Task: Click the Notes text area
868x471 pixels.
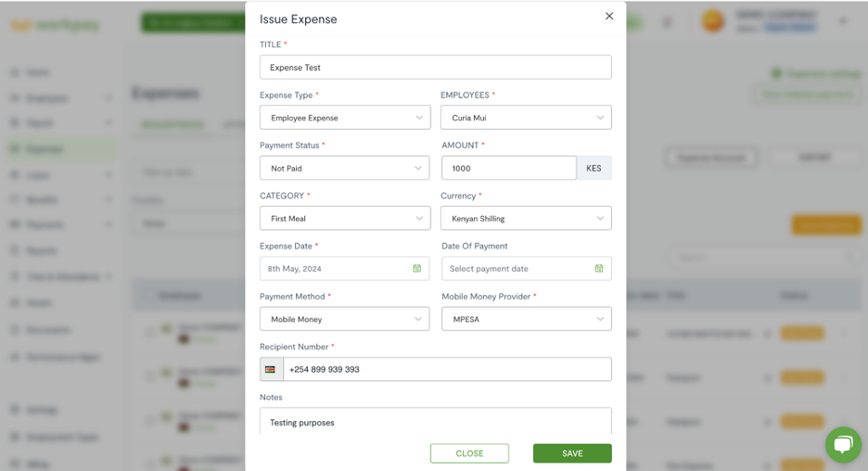Action: click(x=436, y=421)
